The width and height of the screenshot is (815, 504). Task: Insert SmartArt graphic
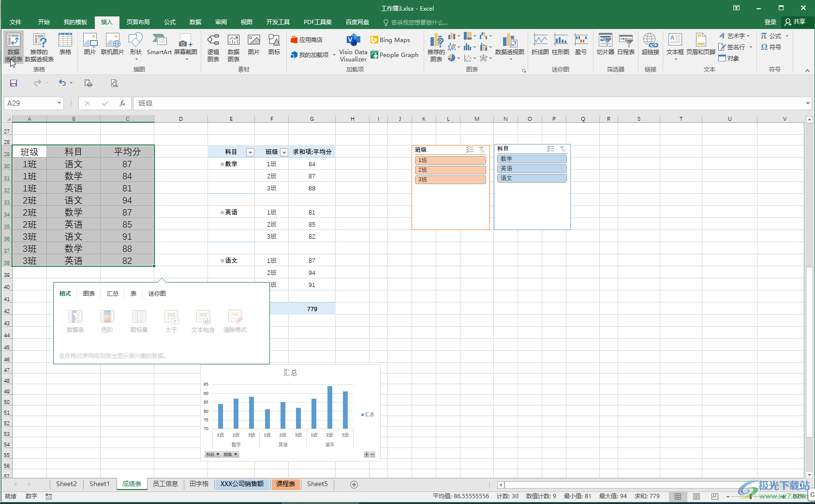click(x=159, y=44)
